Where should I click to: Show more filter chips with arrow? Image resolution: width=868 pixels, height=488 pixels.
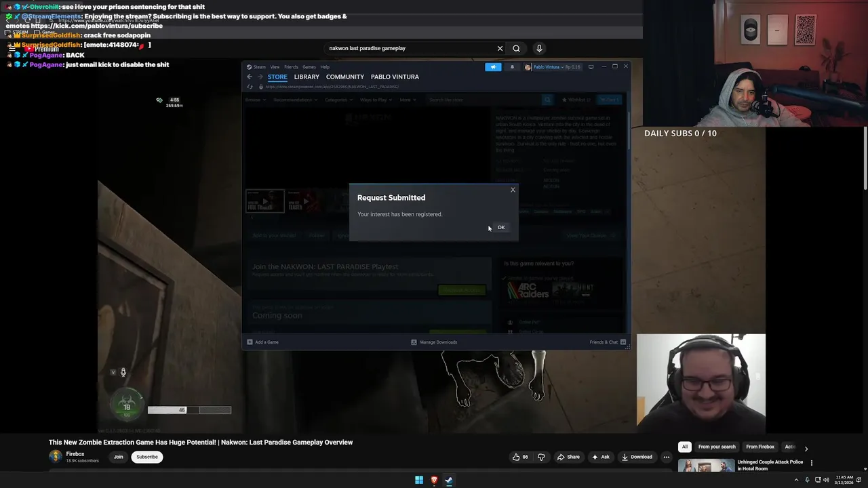pos(806,448)
